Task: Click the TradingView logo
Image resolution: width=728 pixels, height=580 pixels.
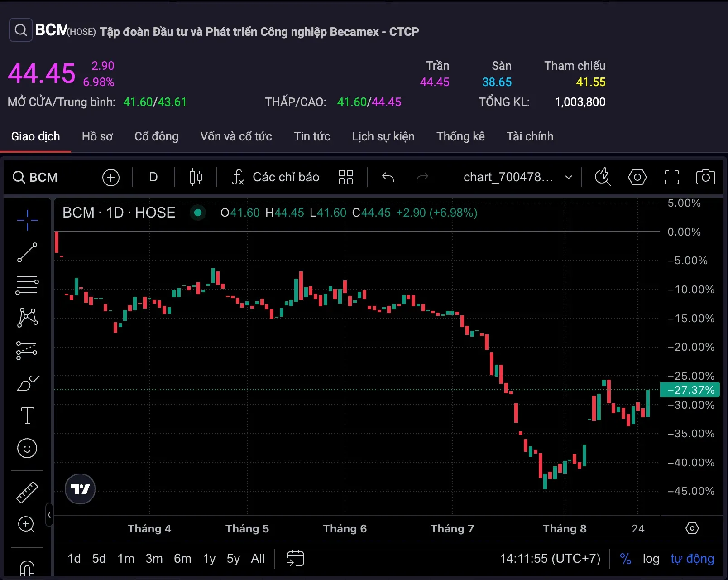Action: point(80,489)
